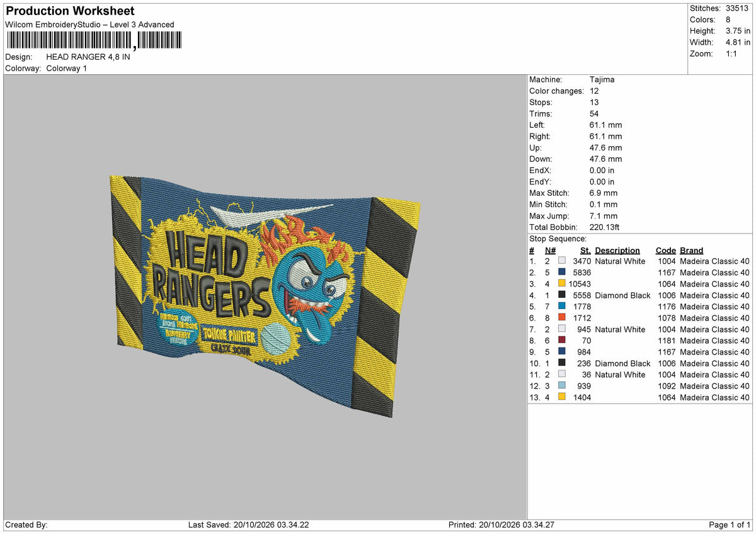Select the navy blue swatch in stop 2

pos(561,272)
